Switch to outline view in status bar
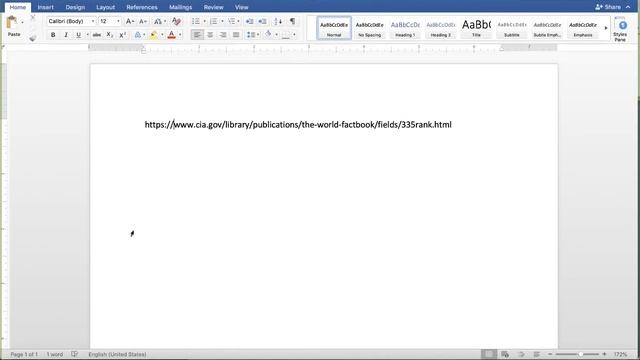Screen dimensions: 640x360 [521, 354]
